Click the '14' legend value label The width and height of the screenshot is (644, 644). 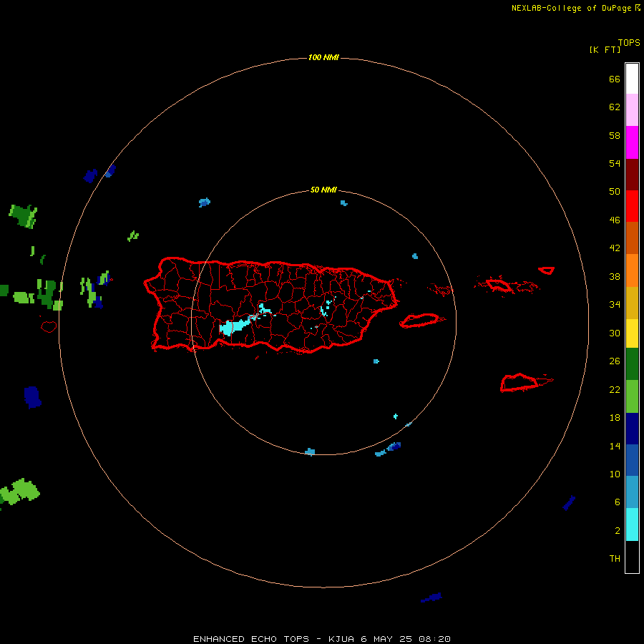tap(615, 446)
